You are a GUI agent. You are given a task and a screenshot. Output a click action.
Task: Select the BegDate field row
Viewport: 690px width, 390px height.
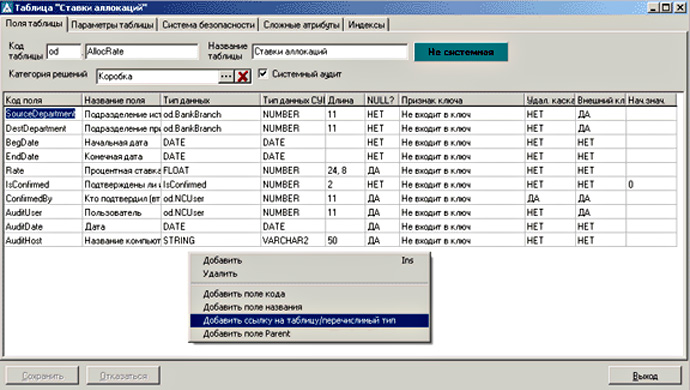(341, 142)
